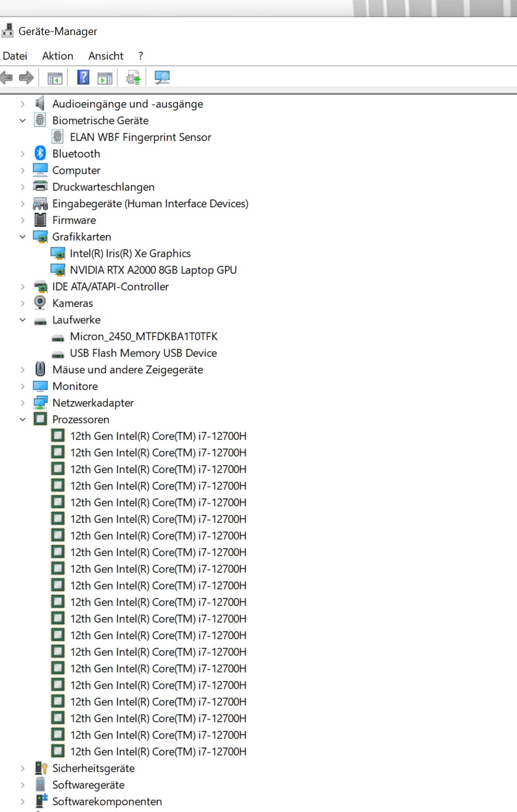517x812 pixels.
Task: Expand the Softwaregeräte node
Action: pyautogui.click(x=23, y=785)
